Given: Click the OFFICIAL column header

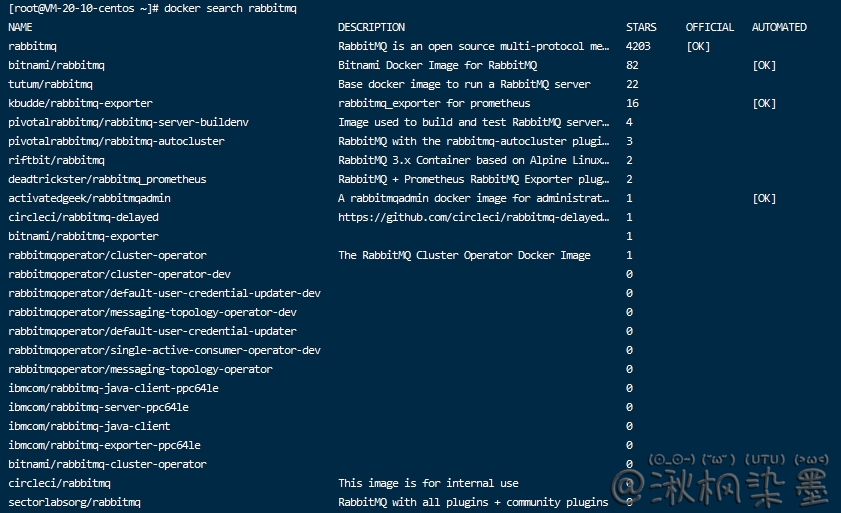Looking at the screenshot, I should (709, 27).
